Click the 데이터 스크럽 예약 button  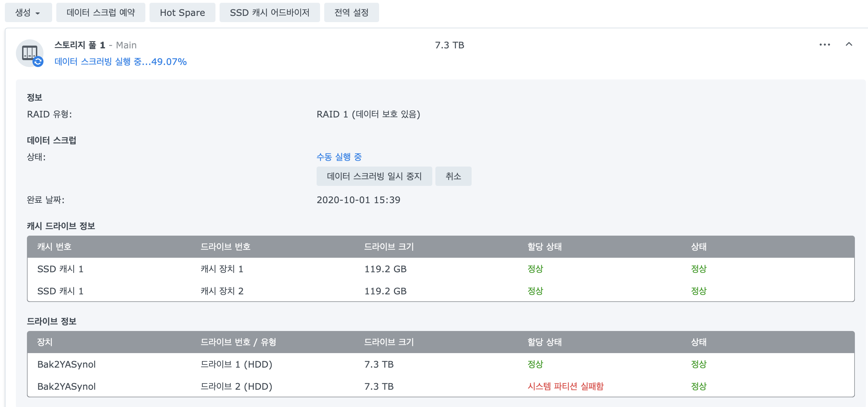(100, 13)
